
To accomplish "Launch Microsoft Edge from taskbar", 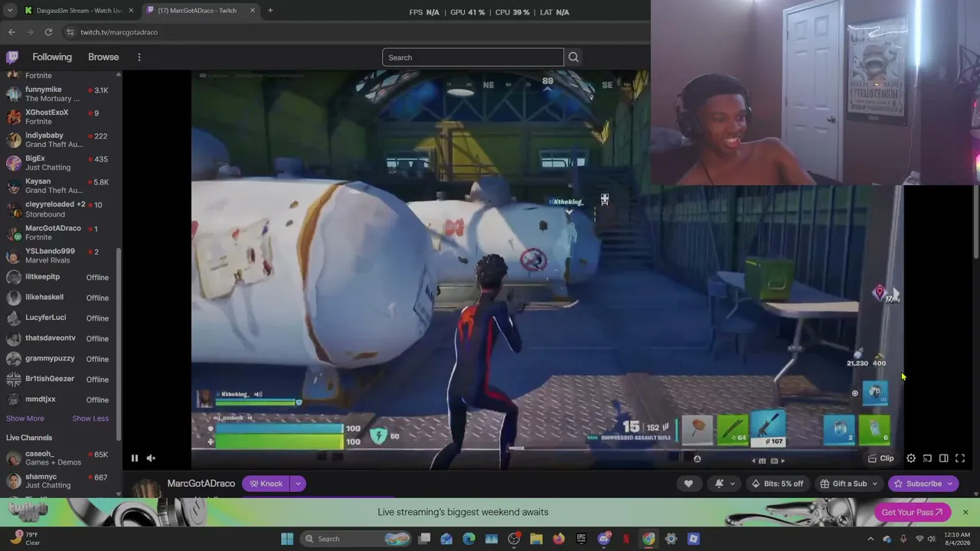I will point(469,539).
